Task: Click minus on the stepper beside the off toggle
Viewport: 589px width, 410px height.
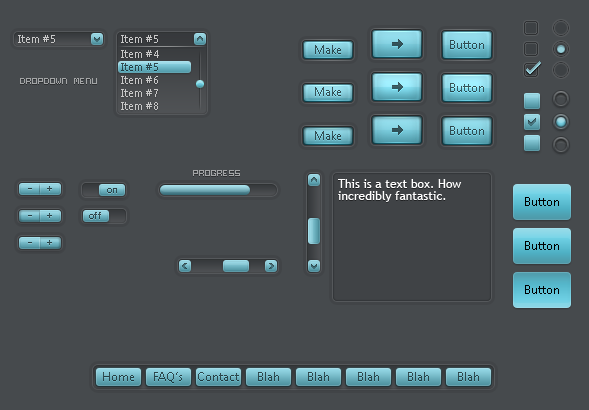Action: click(x=30, y=216)
